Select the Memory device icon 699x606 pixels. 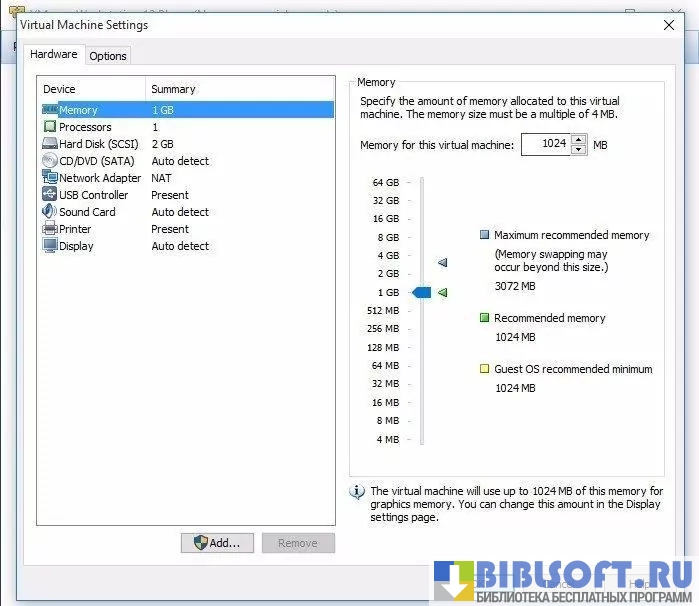50,110
